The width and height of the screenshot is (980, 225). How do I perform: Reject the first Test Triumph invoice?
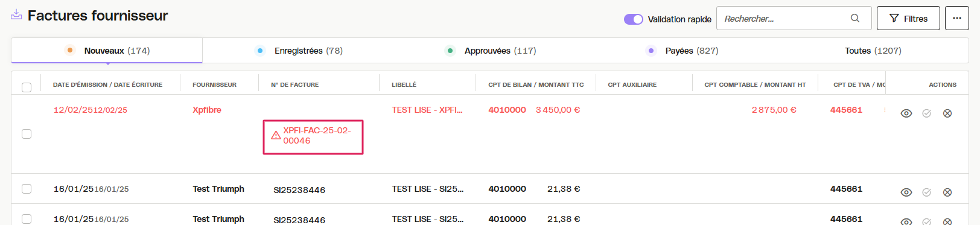click(947, 192)
